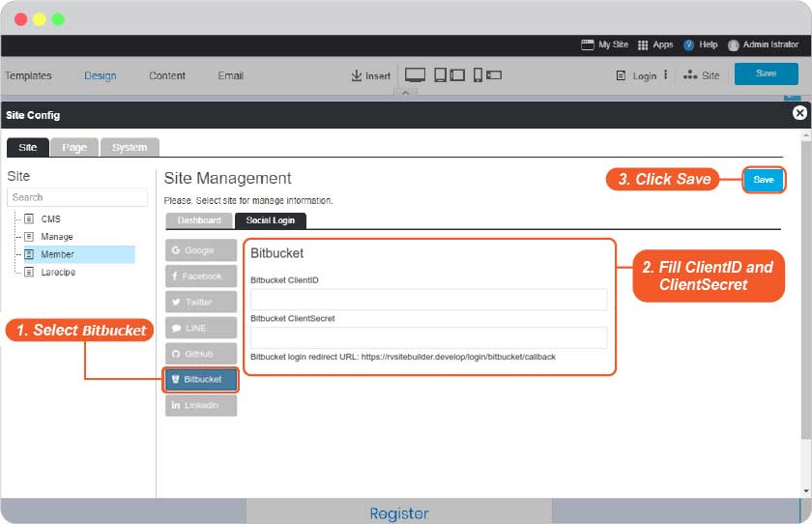Select the CMS tree row

click(x=79, y=219)
